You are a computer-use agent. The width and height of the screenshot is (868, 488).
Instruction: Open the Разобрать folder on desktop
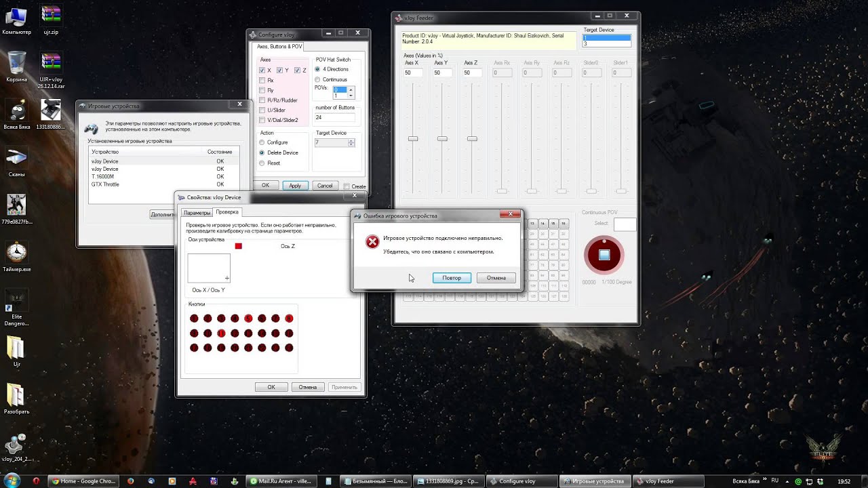pos(16,399)
